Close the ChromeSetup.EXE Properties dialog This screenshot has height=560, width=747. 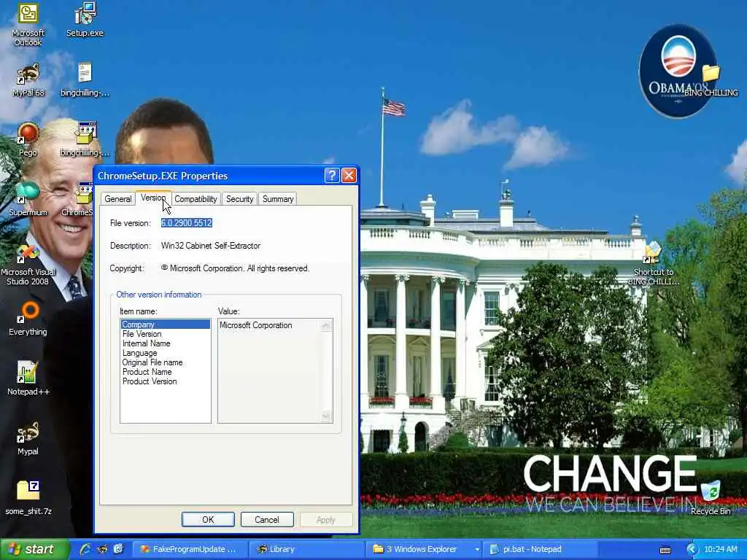tap(349, 175)
